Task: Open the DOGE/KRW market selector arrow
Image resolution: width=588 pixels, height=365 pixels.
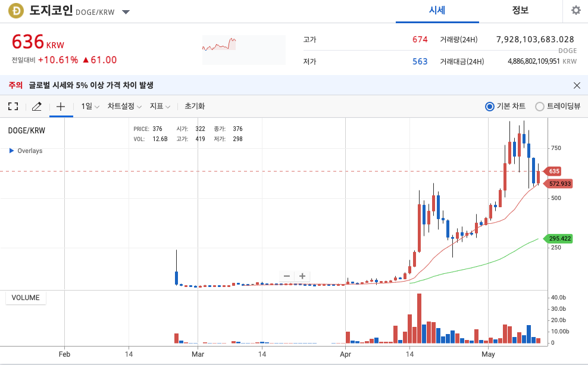Action: pos(126,12)
